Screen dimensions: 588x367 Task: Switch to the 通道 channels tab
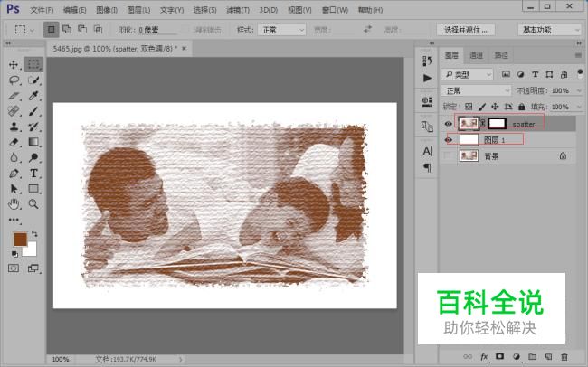click(x=476, y=55)
